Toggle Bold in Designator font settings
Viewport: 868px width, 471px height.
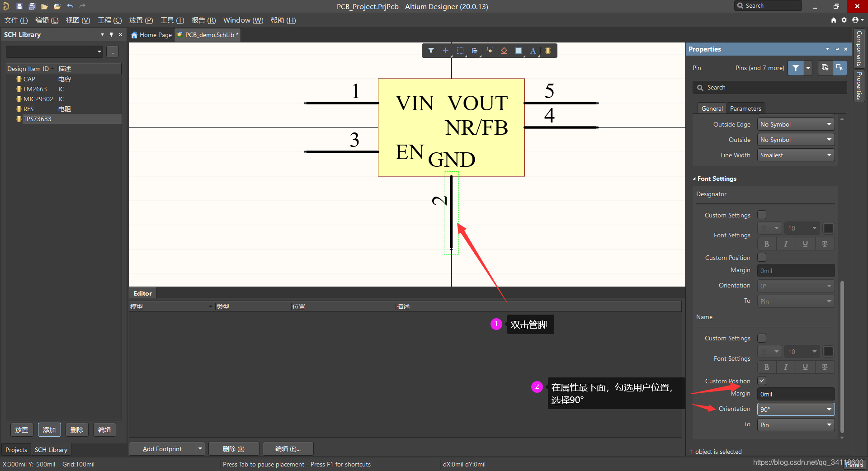[767, 244]
